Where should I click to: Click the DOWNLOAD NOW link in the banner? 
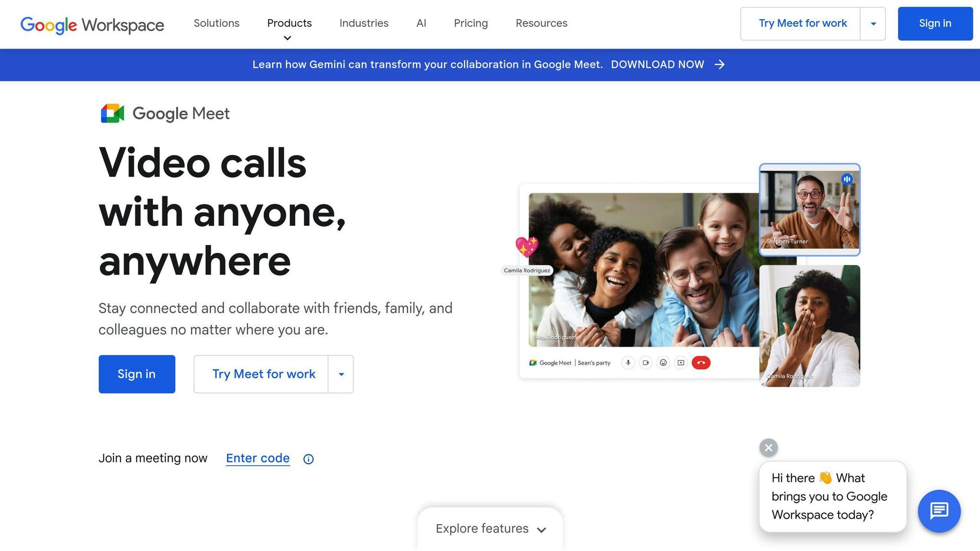tap(658, 65)
